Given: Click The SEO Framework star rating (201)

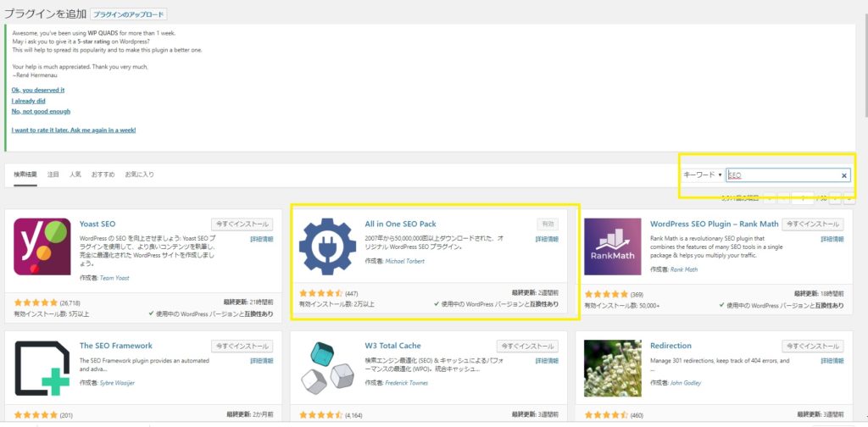Looking at the screenshot, I should point(36,415).
